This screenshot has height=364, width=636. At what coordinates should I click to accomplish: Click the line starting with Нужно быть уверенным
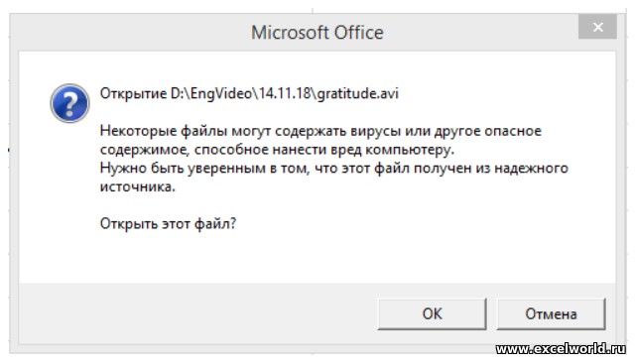(333, 168)
